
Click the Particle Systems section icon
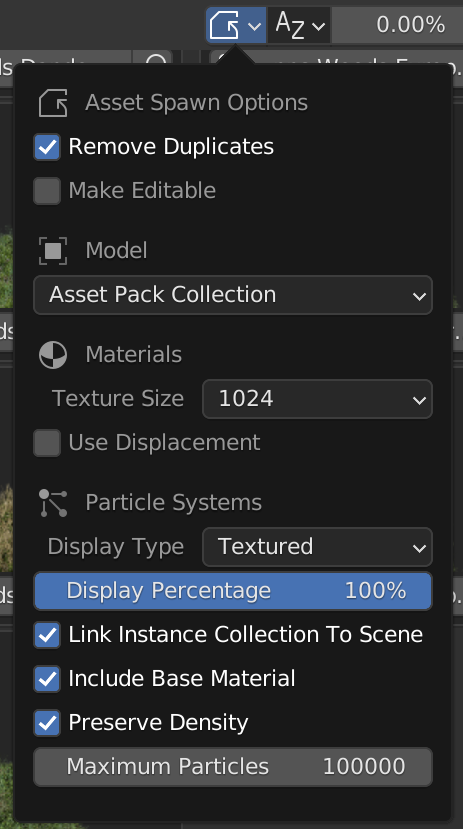[x=53, y=503]
